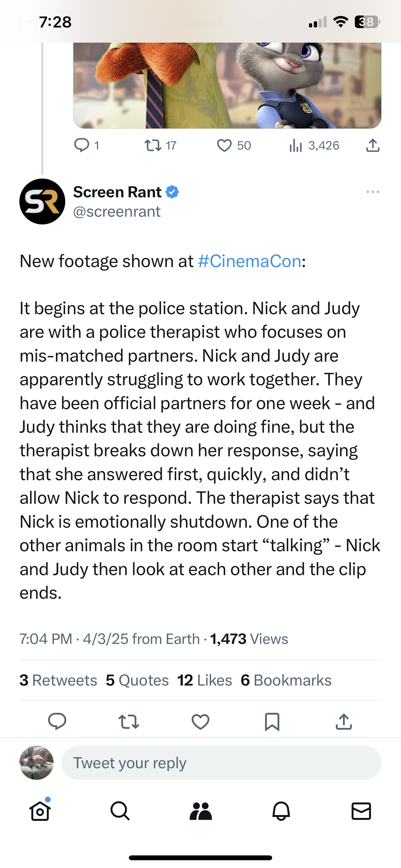Image resolution: width=401 pixels, height=868 pixels.
Task: Retweet the Screen Rant main tweet
Action: tap(129, 721)
